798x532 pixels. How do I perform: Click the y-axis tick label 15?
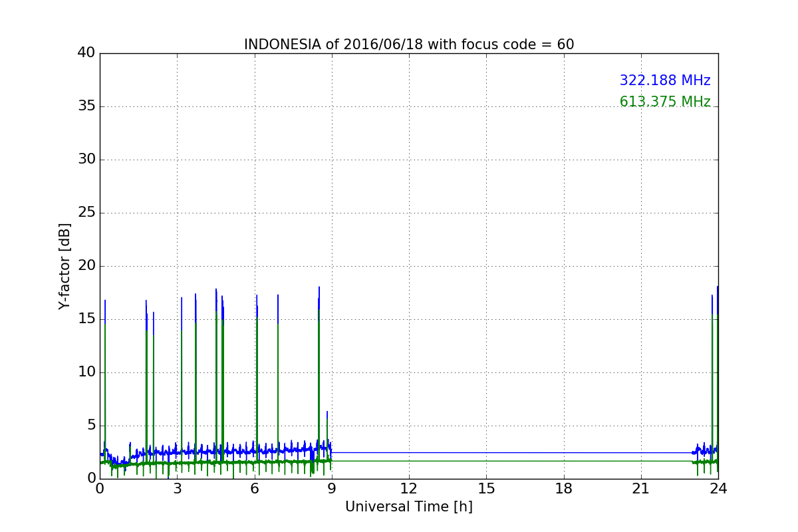coord(86,319)
